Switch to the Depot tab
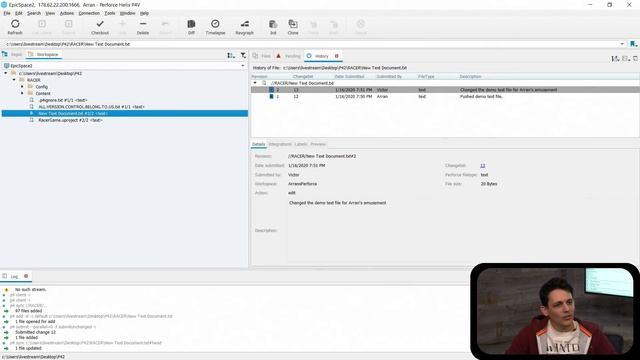This screenshot has height=360, width=640. pos(13,54)
